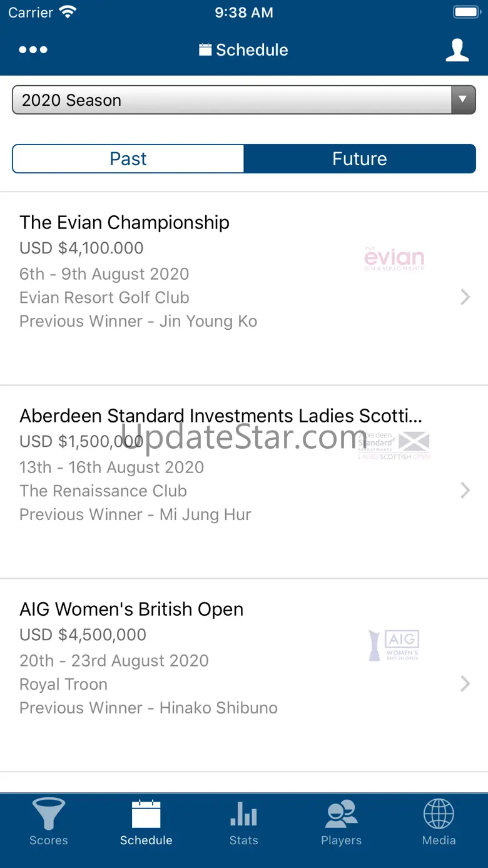Open the user profile icon
The image size is (488, 868).
(x=457, y=50)
